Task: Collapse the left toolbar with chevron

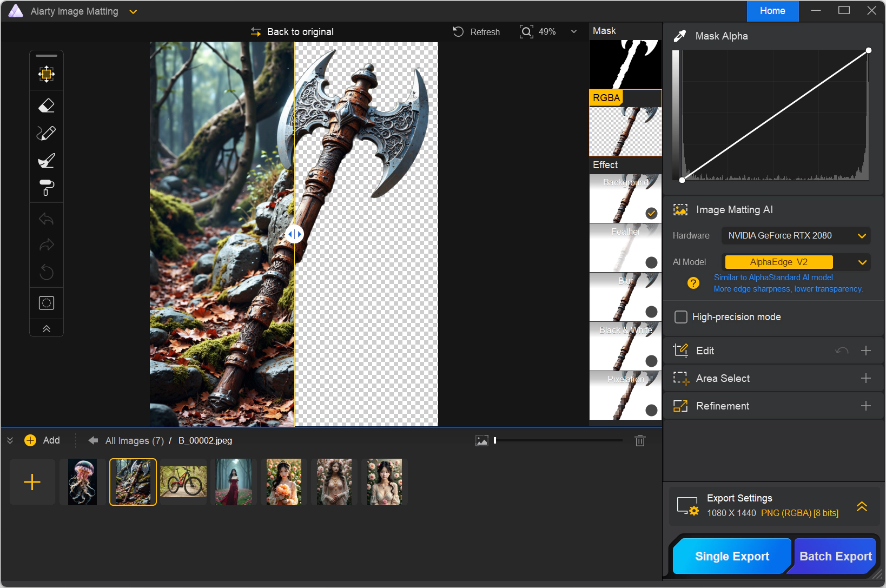Action: [47, 329]
